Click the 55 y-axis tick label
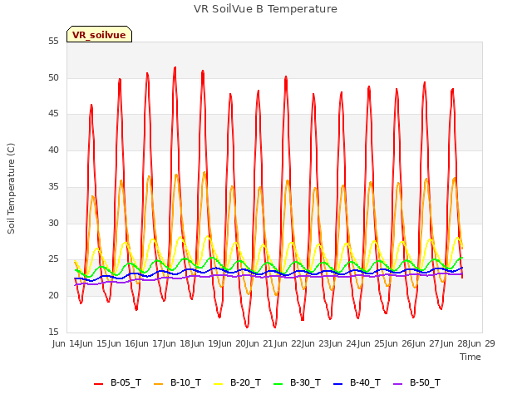Image resolution: width=532 pixels, height=399 pixels. tap(53, 42)
